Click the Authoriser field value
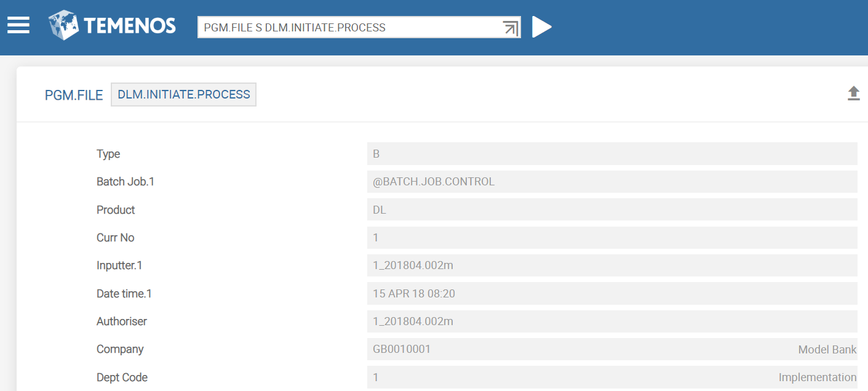868x391 pixels. (612, 321)
